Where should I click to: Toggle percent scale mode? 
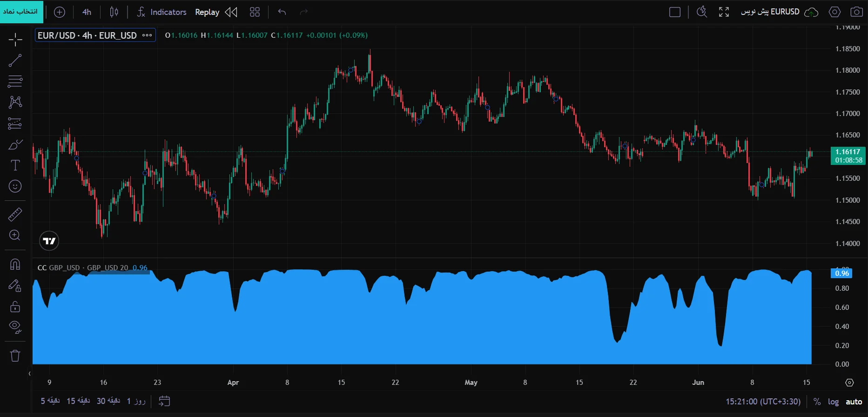(817, 401)
